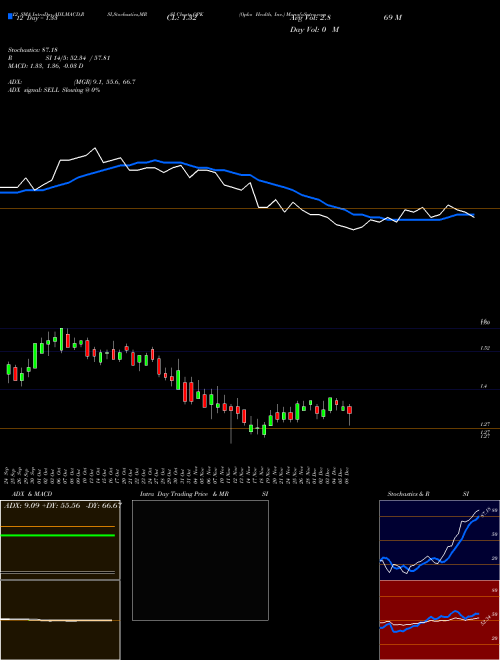
Task: Click the blue legend square beside 12 Day
Action: tap(11, 16)
